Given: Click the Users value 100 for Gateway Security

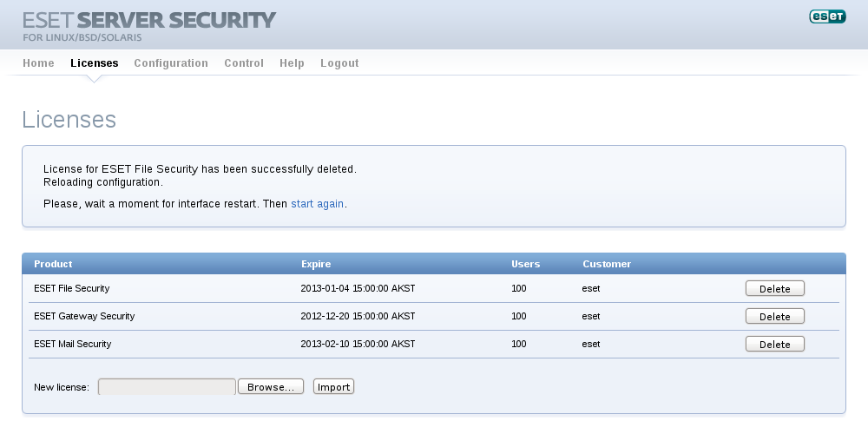Looking at the screenshot, I should point(519,316).
